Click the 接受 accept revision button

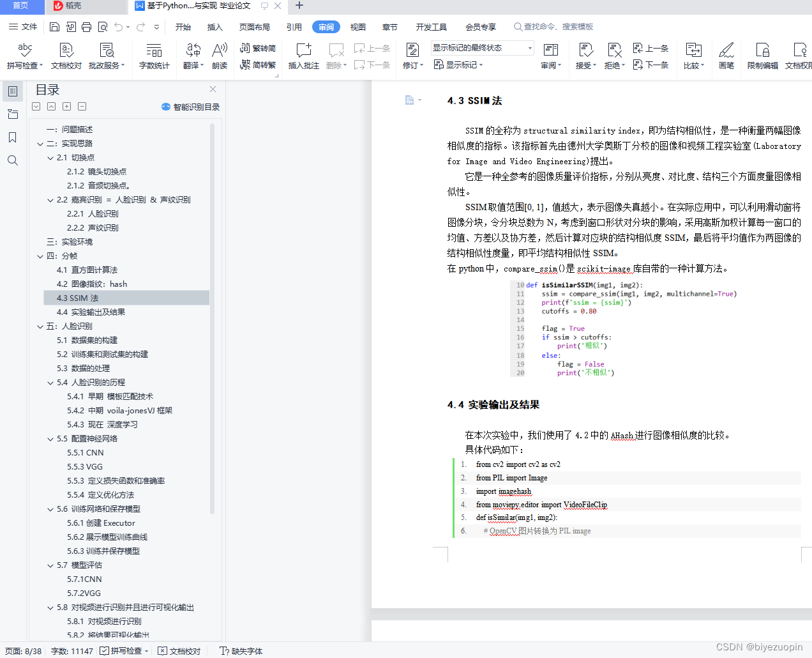coord(584,56)
